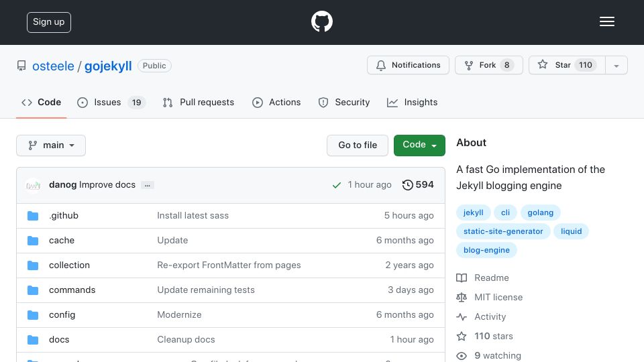Open the Improve docs commit link

tap(107, 185)
